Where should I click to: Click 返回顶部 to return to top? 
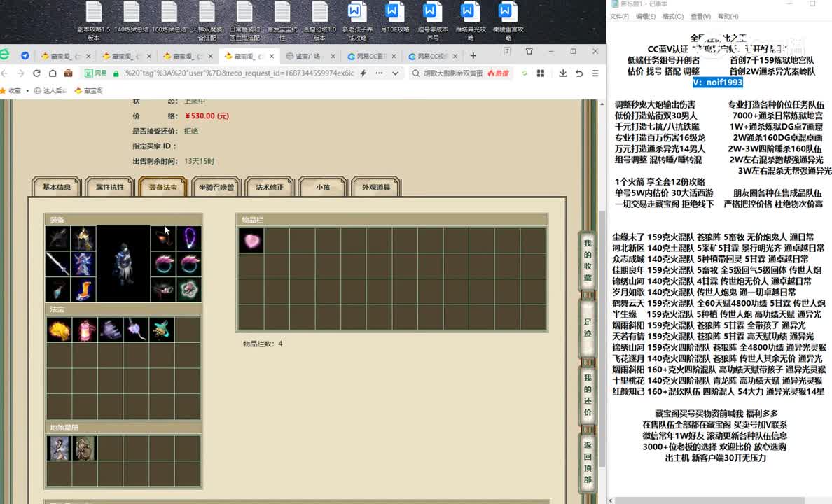click(x=588, y=462)
